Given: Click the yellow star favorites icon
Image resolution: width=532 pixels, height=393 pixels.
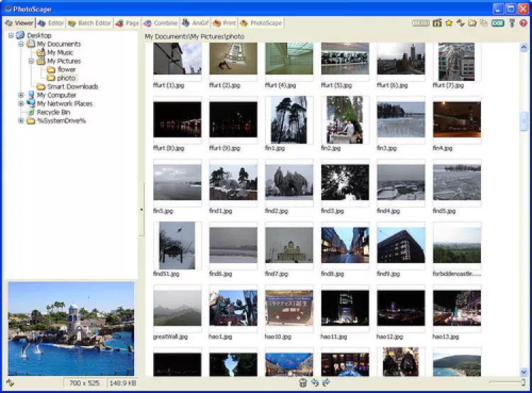Looking at the screenshot, I should click(x=449, y=23).
